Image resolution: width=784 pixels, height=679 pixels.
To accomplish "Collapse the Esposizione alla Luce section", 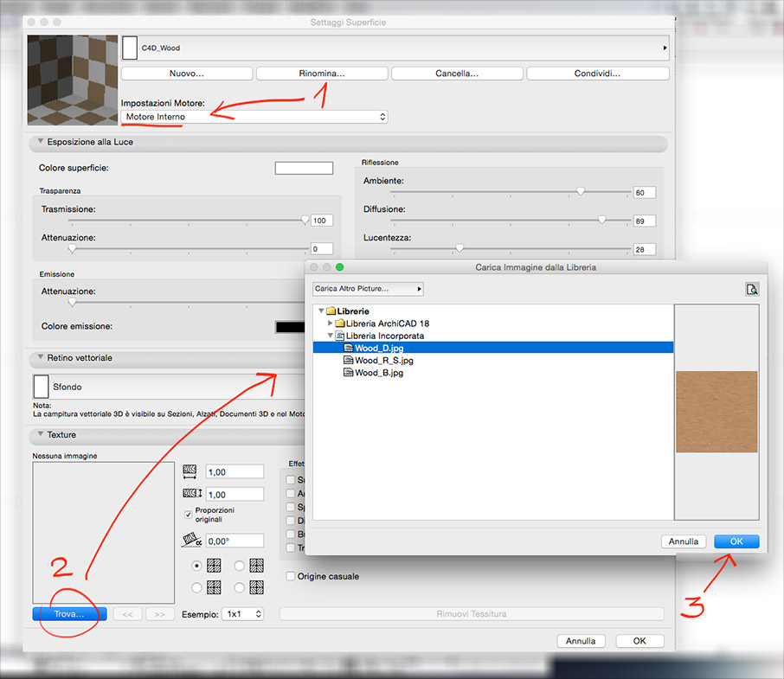I will click(x=40, y=142).
